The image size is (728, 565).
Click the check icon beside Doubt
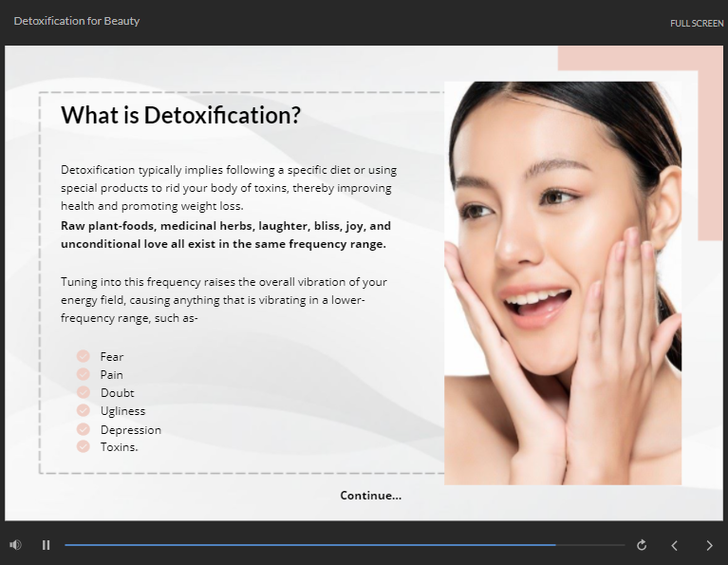point(83,392)
